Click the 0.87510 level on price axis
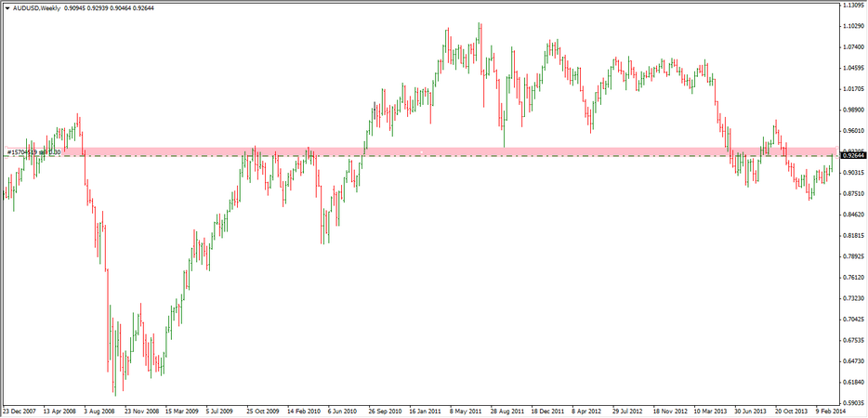Image resolution: width=868 pixels, height=418 pixels. (x=853, y=193)
